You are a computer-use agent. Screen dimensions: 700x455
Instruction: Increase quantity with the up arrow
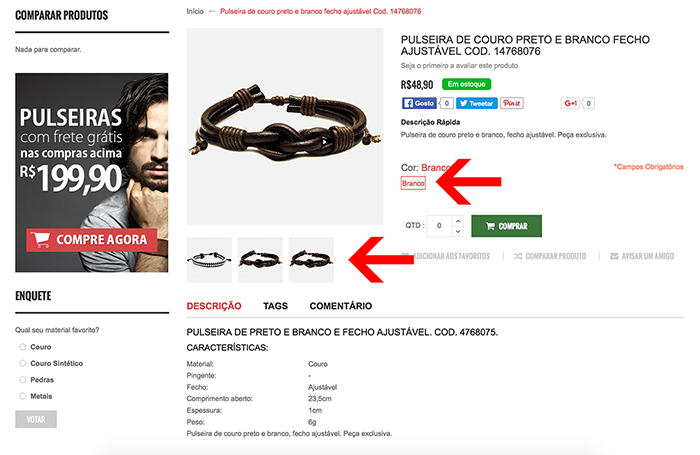[x=458, y=221]
